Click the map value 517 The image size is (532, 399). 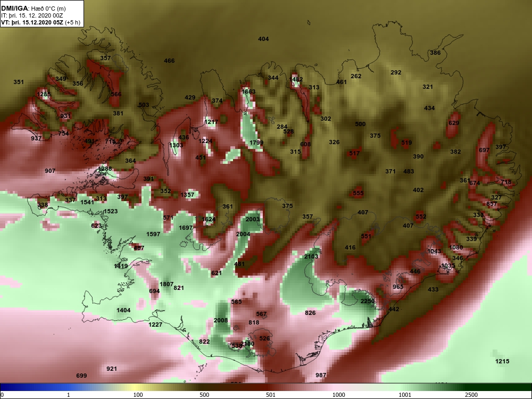(354, 153)
